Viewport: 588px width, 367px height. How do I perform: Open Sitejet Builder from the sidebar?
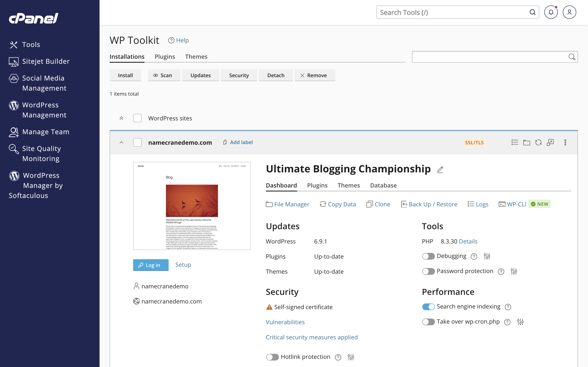tap(45, 61)
